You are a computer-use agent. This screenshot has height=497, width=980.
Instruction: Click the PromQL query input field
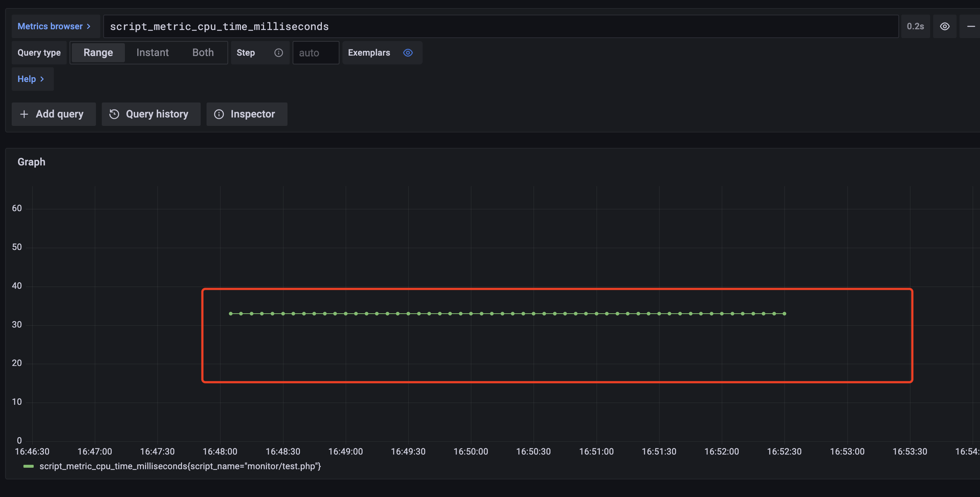[x=501, y=26]
